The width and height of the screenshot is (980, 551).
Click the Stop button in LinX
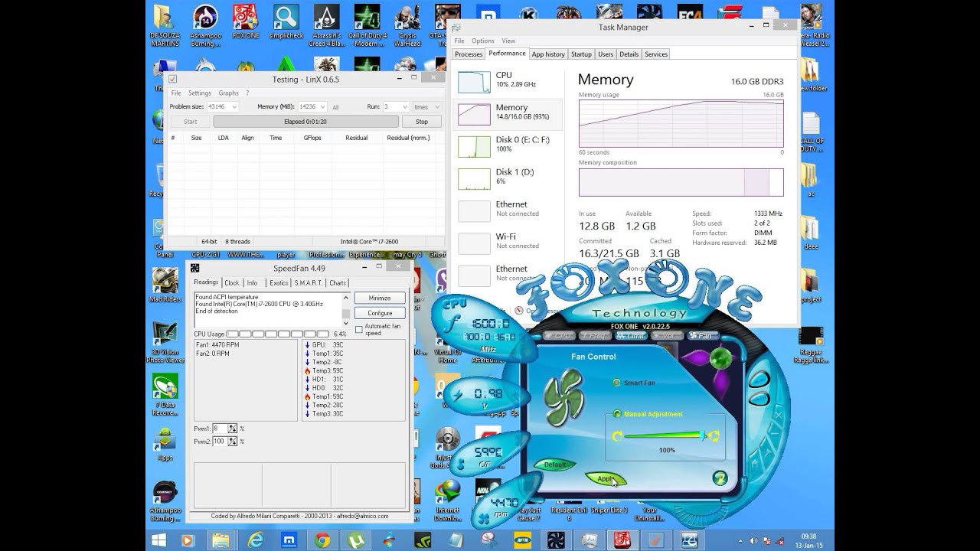pos(422,122)
